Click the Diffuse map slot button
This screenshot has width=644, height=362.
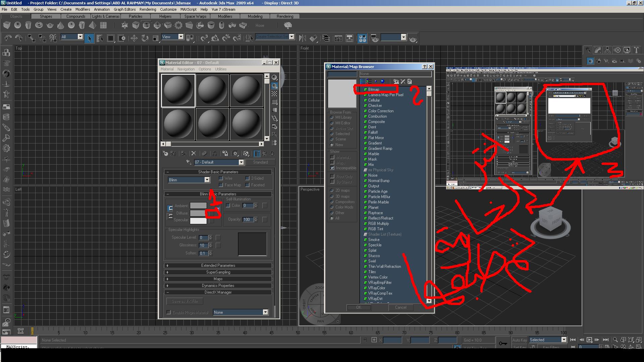(x=212, y=213)
